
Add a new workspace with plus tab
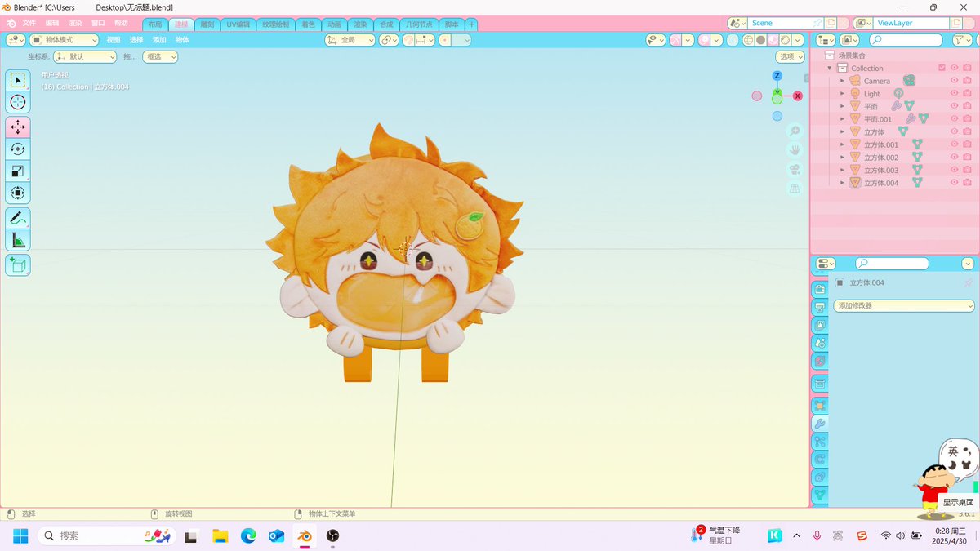tap(472, 24)
